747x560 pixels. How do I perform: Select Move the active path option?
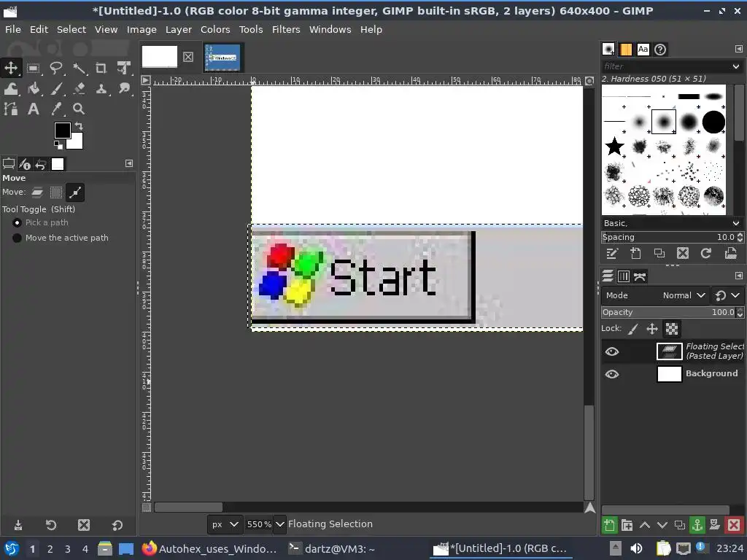pyautogui.click(x=18, y=238)
